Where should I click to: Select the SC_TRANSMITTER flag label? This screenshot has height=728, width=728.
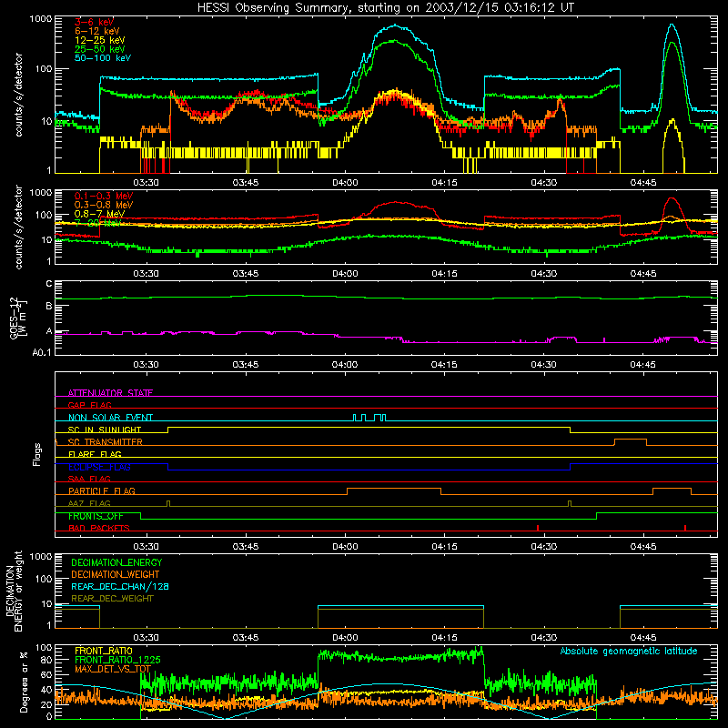(x=106, y=442)
